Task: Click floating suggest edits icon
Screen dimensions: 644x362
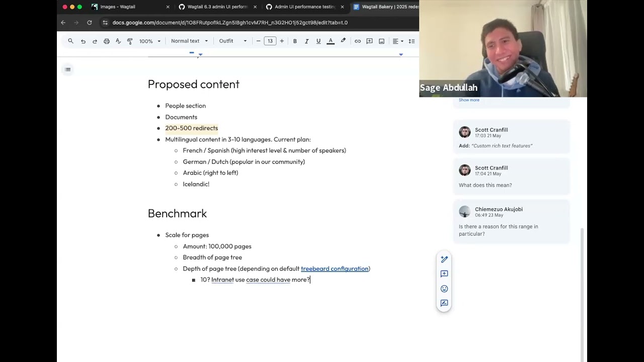Action: click(x=444, y=303)
